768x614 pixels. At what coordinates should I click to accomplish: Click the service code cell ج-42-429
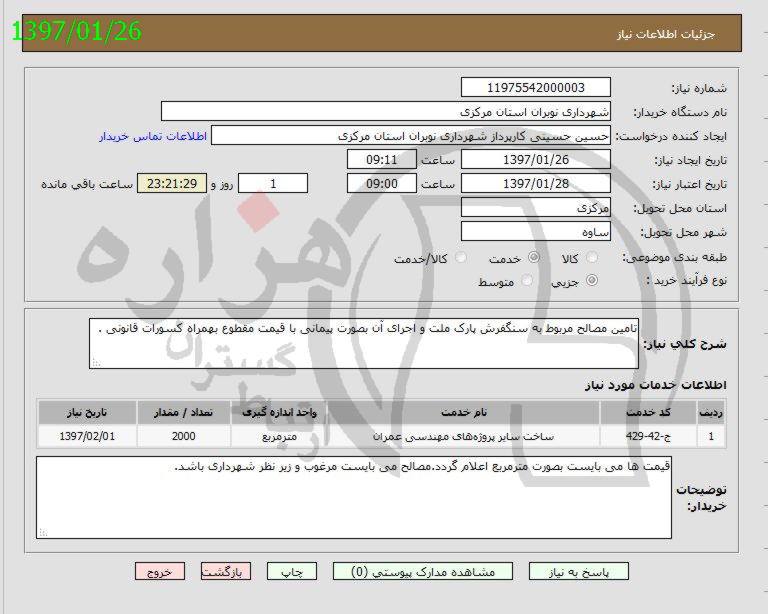pyautogui.click(x=648, y=436)
